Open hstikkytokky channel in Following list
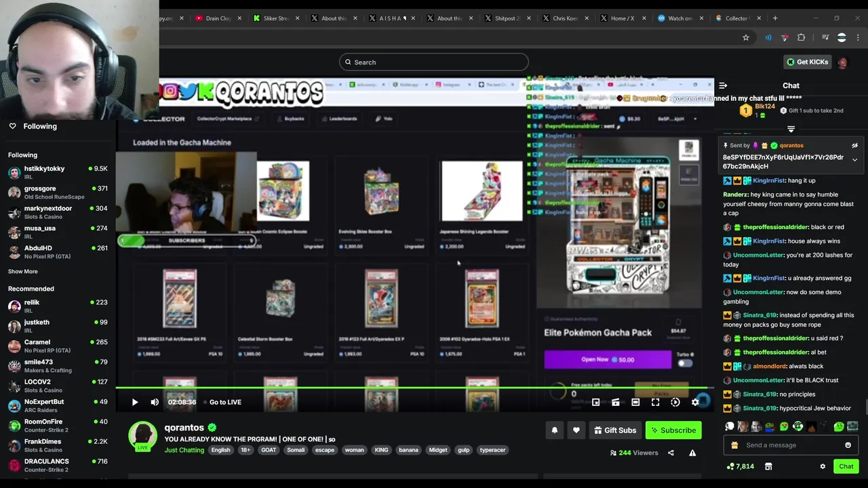Image resolution: width=868 pixels, height=488 pixels. pyautogui.click(x=58, y=172)
